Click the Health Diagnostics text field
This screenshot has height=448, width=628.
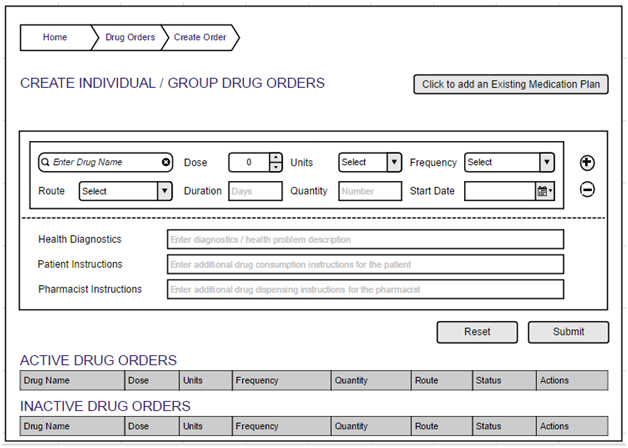click(365, 239)
